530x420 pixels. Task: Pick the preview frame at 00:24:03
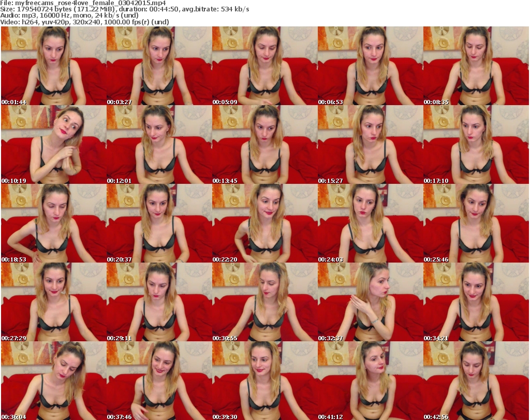(x=371, y=224)
